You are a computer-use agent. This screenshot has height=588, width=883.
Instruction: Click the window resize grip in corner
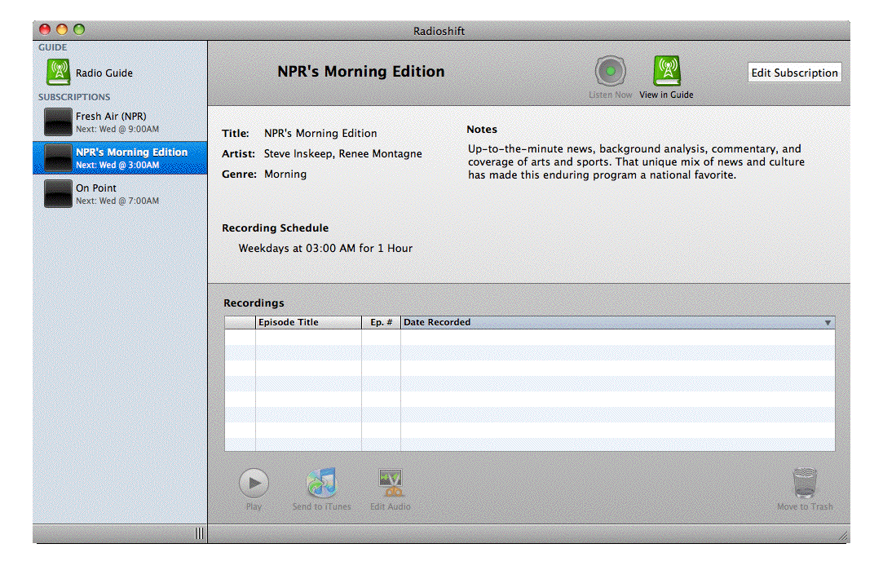842,536
